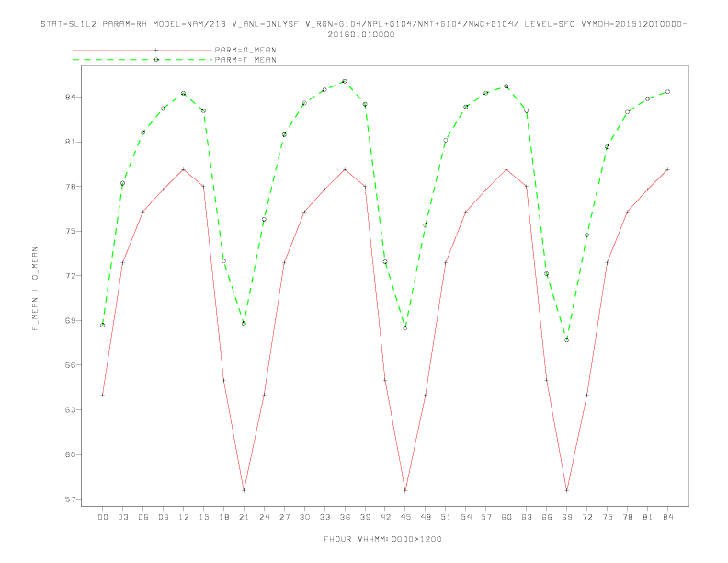Click the x-axis tick label 21

(x=244, y=517)
